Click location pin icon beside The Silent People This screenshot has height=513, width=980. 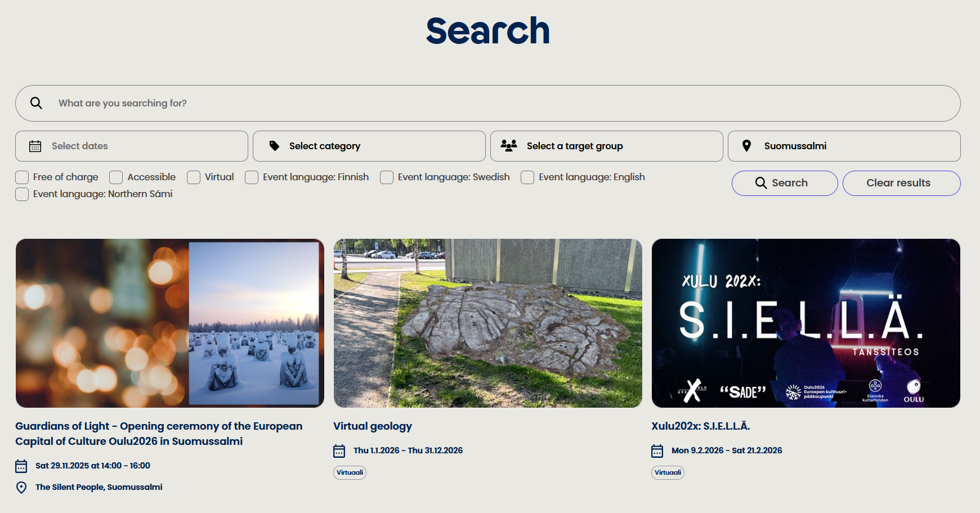21,488
